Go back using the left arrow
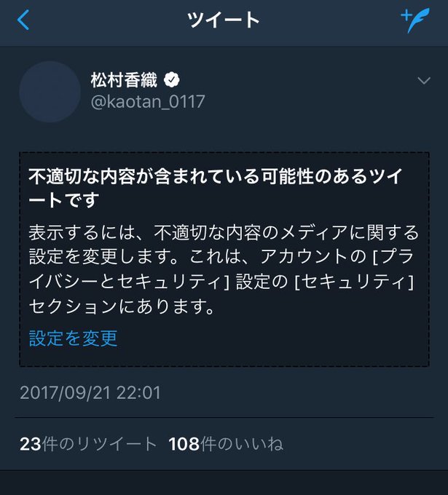Viewport: 448px width, 495px height. click(x=23, y=20)
